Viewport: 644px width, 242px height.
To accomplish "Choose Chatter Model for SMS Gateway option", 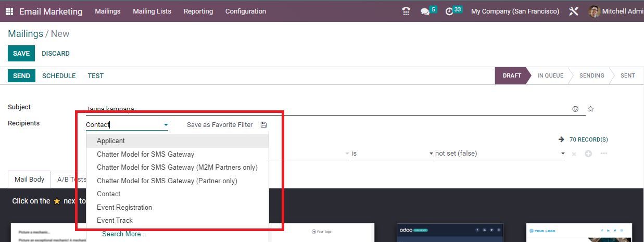I will click(178, 155).
